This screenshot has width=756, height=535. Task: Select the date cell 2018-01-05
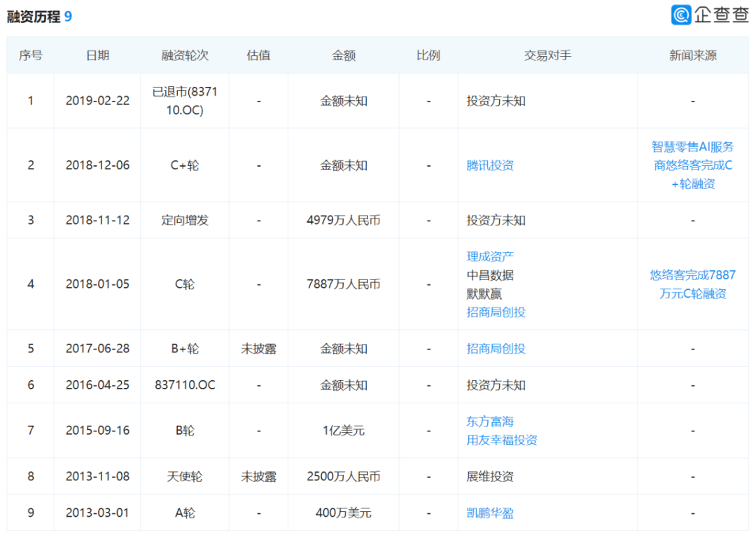(97, 284)
